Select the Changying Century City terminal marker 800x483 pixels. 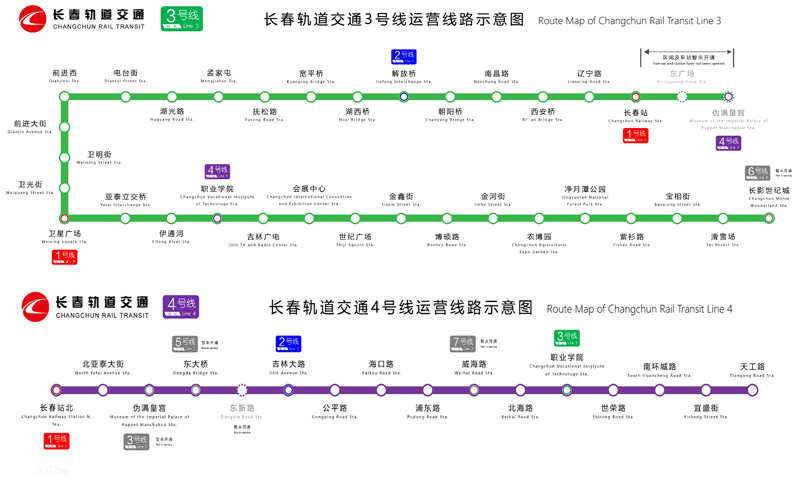point(769,218)
